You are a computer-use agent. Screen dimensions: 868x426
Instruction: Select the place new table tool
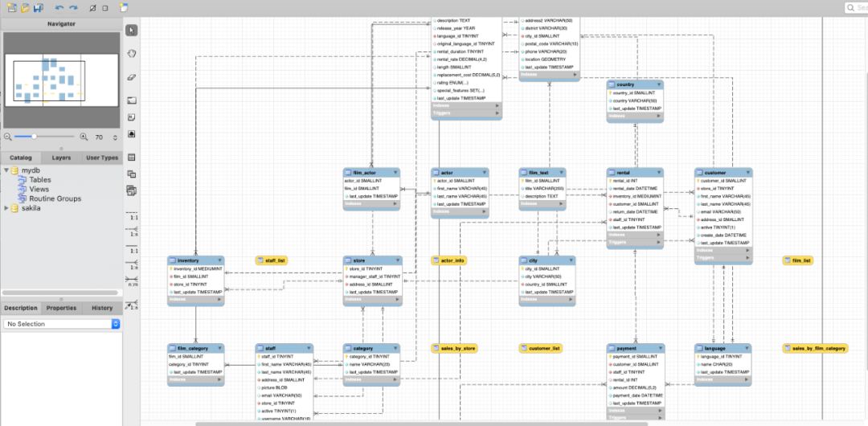132,158
